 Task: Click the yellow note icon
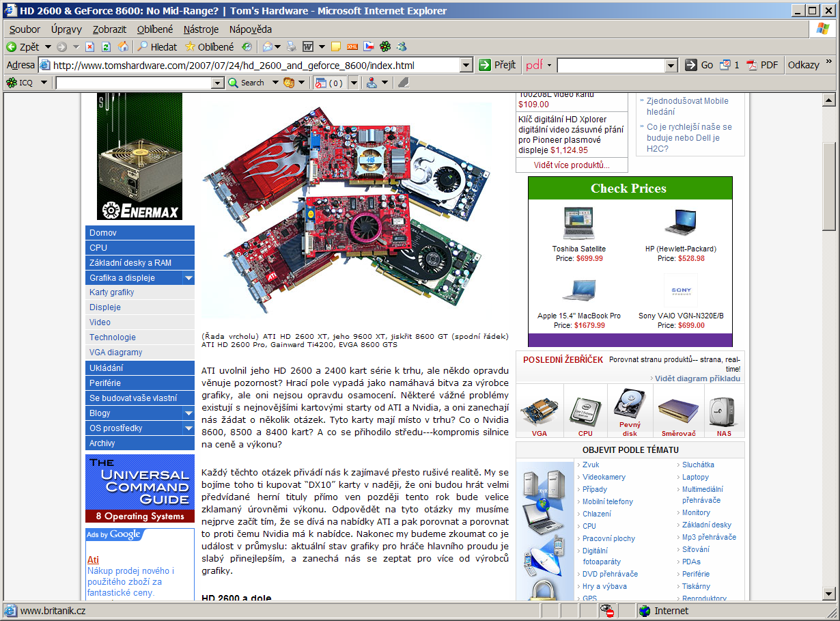336,47
